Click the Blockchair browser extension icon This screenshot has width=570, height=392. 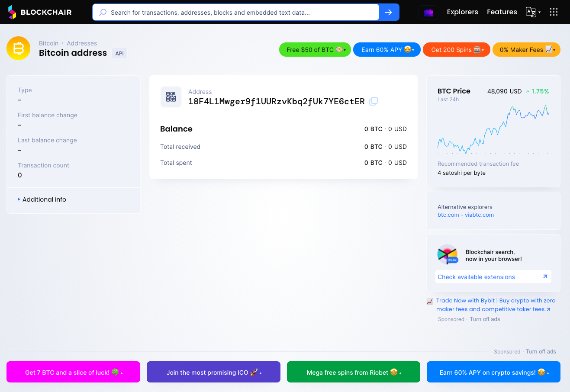tap(448, 254)
